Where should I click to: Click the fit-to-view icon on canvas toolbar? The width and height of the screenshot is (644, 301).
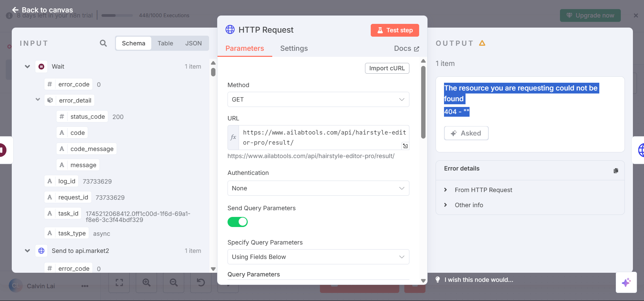click(x=119, y=283)
